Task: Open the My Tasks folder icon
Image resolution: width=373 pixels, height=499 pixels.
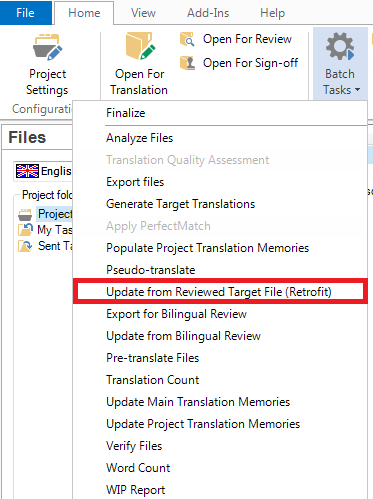Action: pos(25,230)
